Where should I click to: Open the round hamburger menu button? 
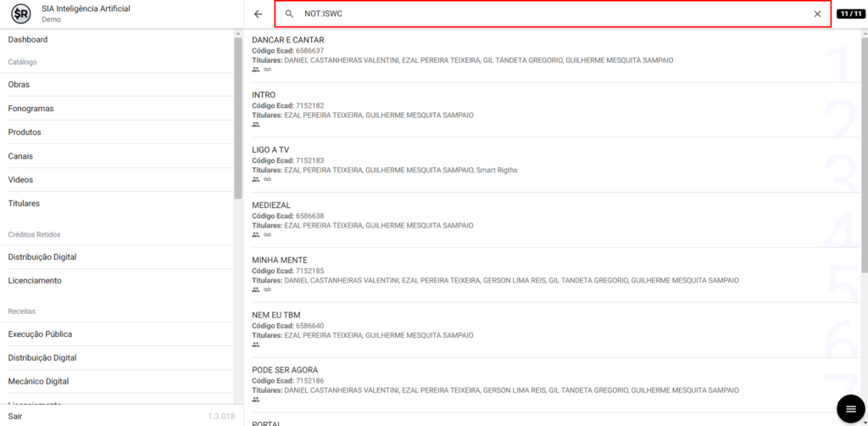[x=850, y=409]
